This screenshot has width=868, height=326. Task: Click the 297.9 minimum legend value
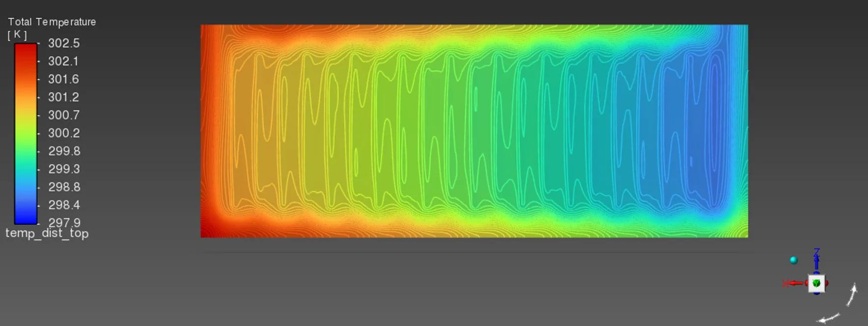[x=64, y=222]
